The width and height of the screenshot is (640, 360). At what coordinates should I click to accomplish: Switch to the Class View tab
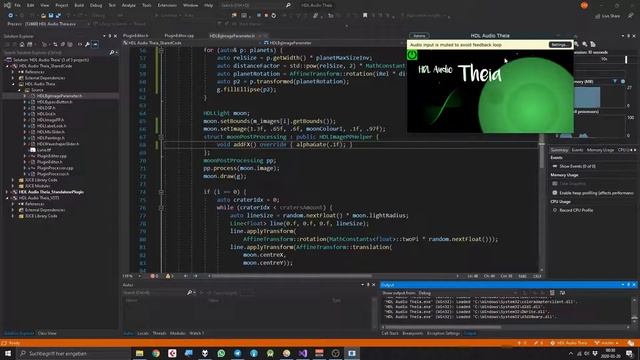(47, 333)
